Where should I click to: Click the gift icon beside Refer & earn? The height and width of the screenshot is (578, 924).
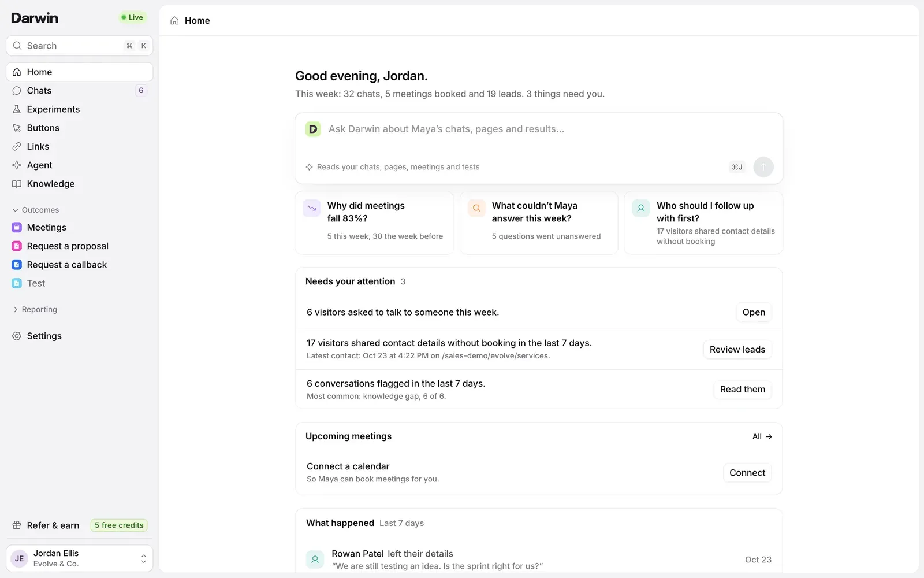click(x=17, y=525)
